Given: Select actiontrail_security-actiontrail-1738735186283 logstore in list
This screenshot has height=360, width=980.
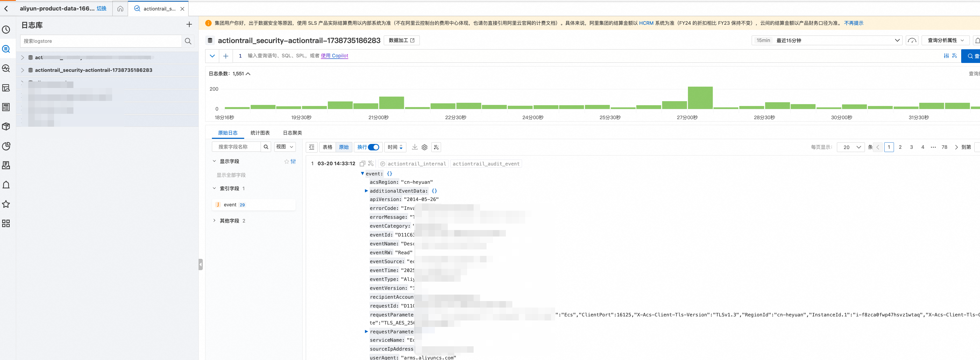Looking at the screenshot, I should coord(94,70).
